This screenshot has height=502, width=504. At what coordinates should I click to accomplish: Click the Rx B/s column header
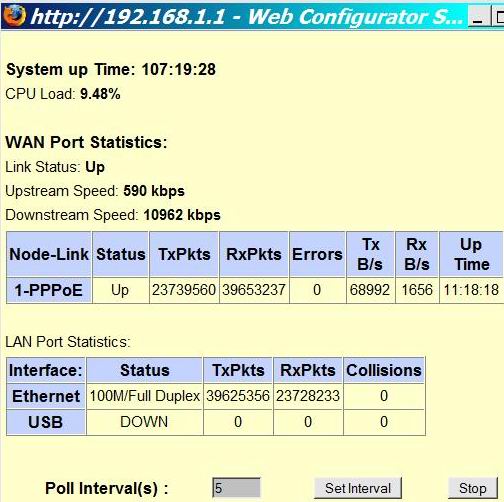pyautogui.click(x=417, y=254)
